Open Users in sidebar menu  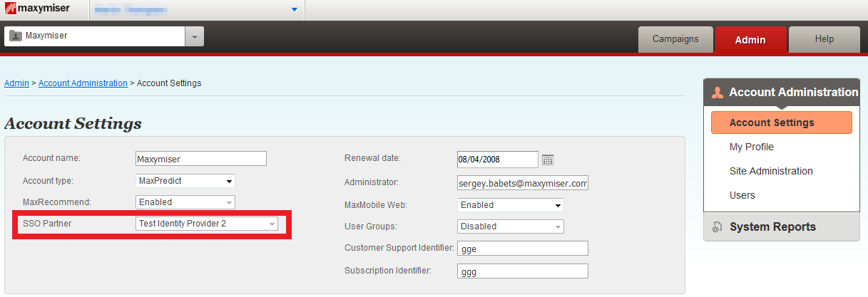[x=742, y=195]
